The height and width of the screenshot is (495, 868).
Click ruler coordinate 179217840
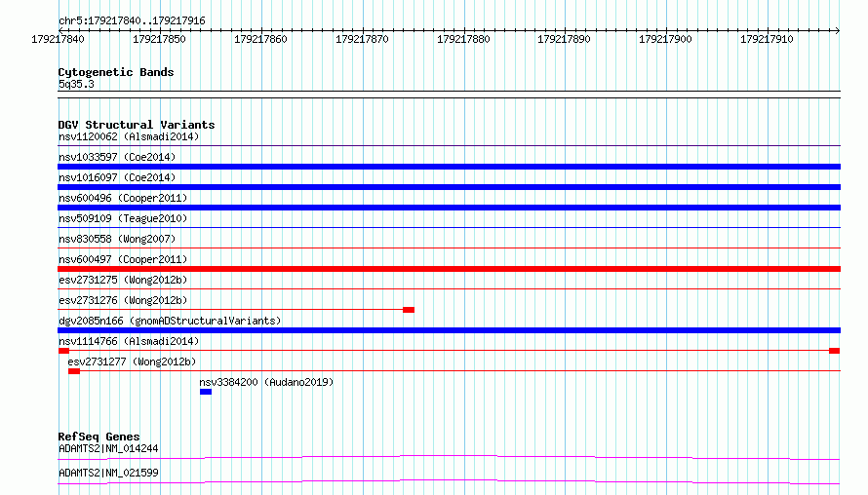click(x=59, y=39)
